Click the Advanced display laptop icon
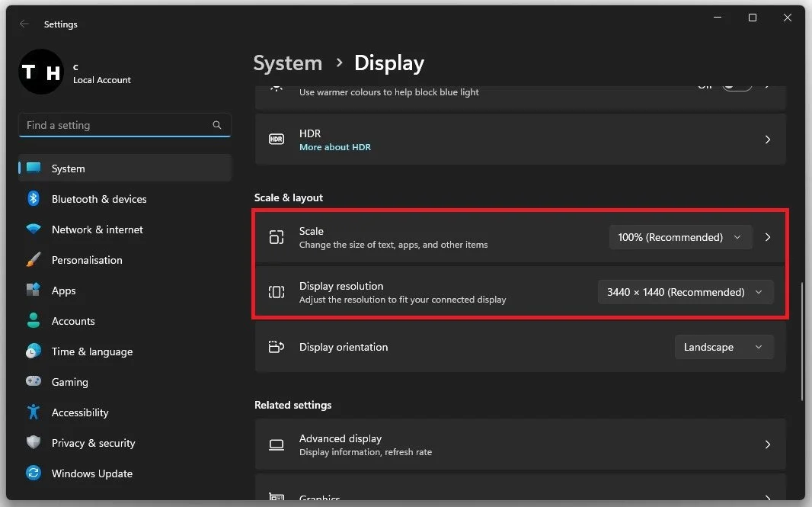The height and width of the screenshot is (507, 812). coord(277,444)
